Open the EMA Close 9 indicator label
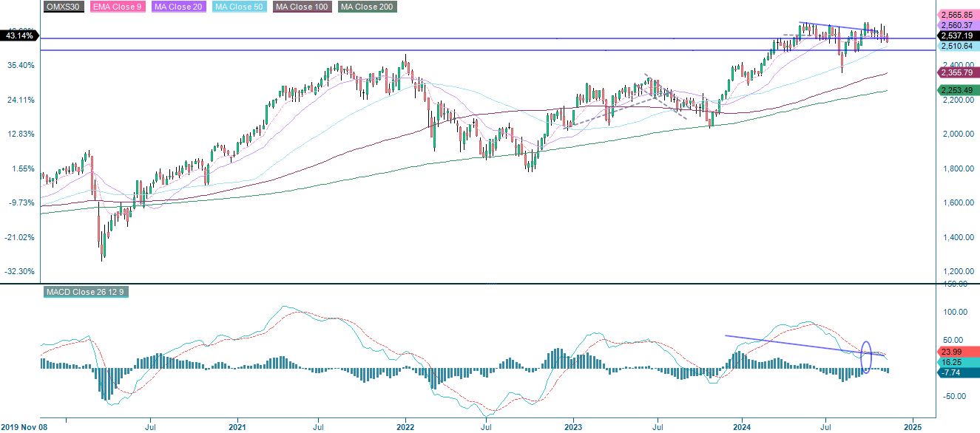980x433 pixels. point(115,7)
